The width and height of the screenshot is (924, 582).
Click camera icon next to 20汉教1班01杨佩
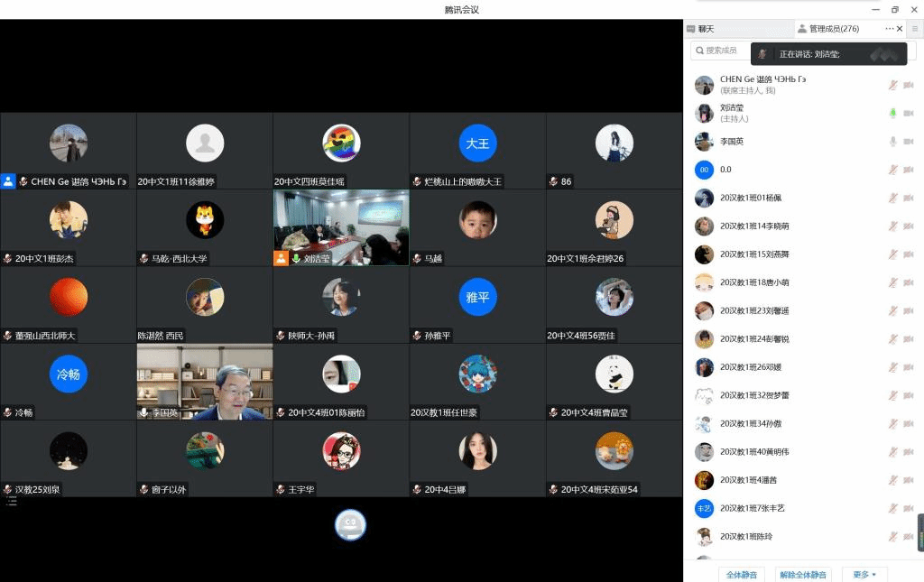click(908, 198)
